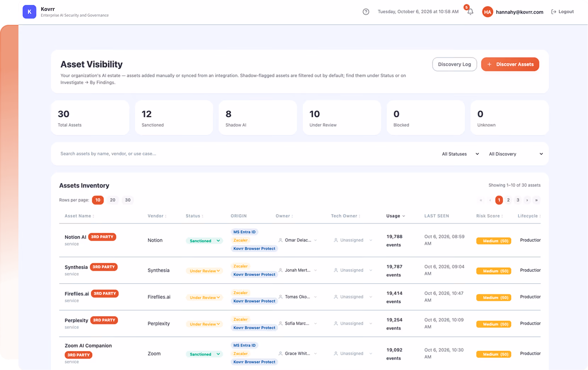Viewport: 588px width, 370px height.
Task: Open Notion AI Sanctioned status dropdown
Action: click(x=204, y=241)
